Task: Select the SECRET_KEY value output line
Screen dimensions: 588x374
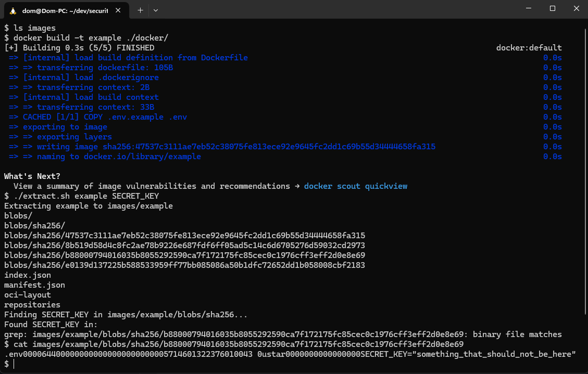Action: 286,354
